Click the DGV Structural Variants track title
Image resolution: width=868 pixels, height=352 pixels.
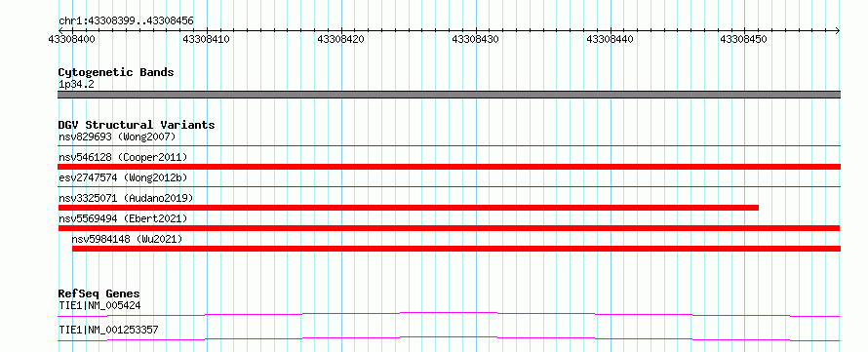pos(137,125)
